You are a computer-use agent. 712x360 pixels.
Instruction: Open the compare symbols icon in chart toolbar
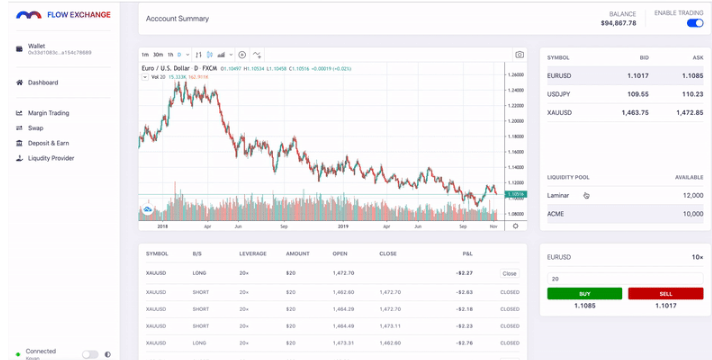pos(242,55)
